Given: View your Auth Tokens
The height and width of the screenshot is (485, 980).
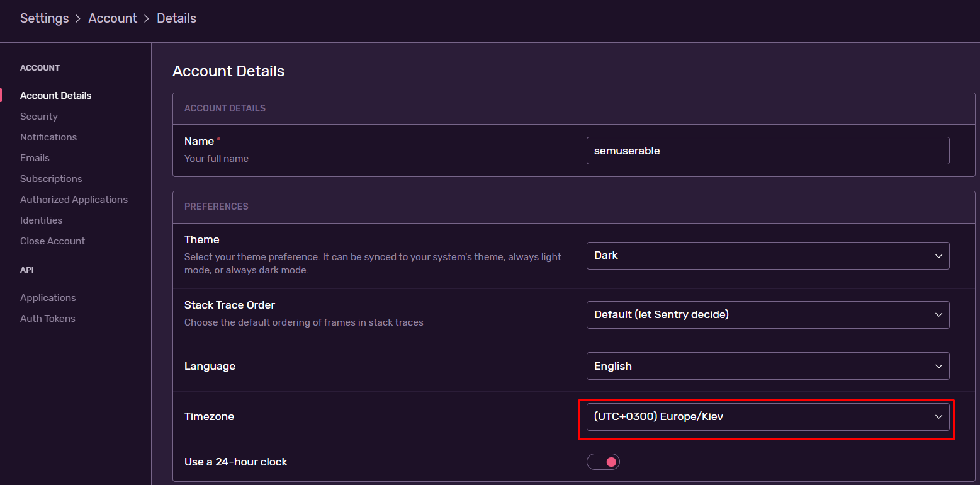Looking at the screenshot, I should (47, 318).
